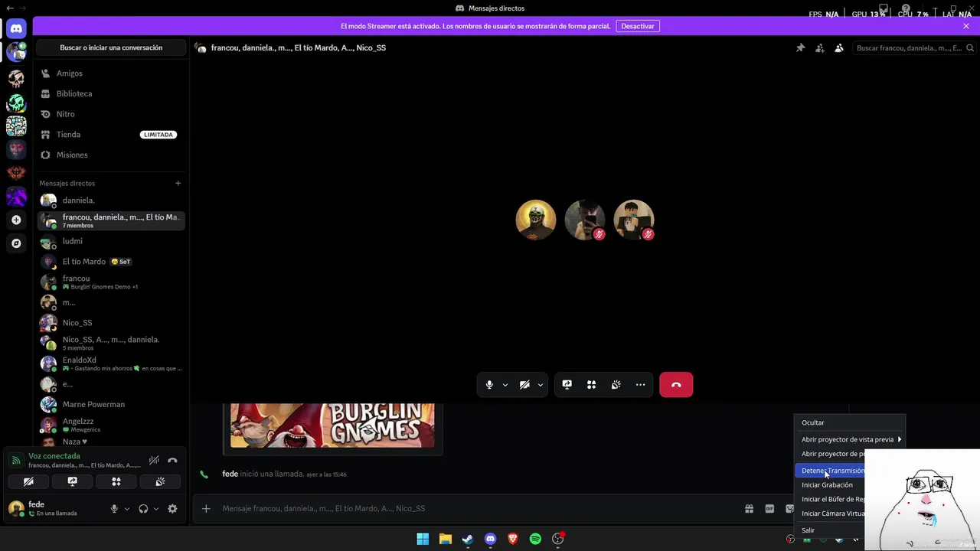Screen dimensions: 980x551
Task: Click Desactivar streamer mode button
Action: tap(637, 26)
